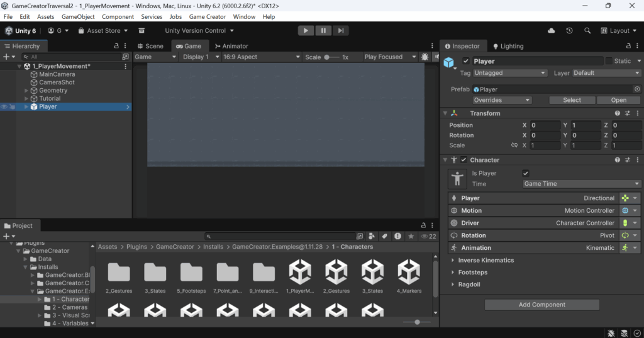Viewport: 644px width, 338px height.
Task: Click the Character component help icon
Action: click(618, 160)
